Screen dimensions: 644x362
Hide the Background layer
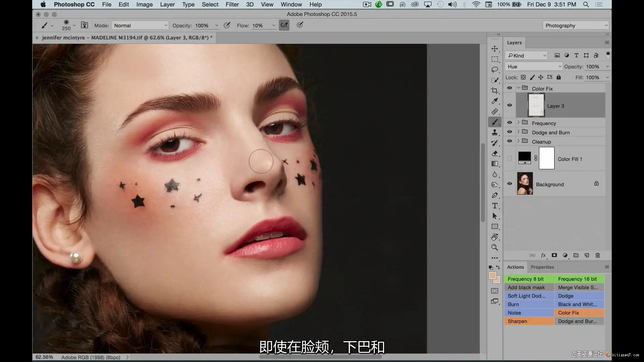pos(509,184)
